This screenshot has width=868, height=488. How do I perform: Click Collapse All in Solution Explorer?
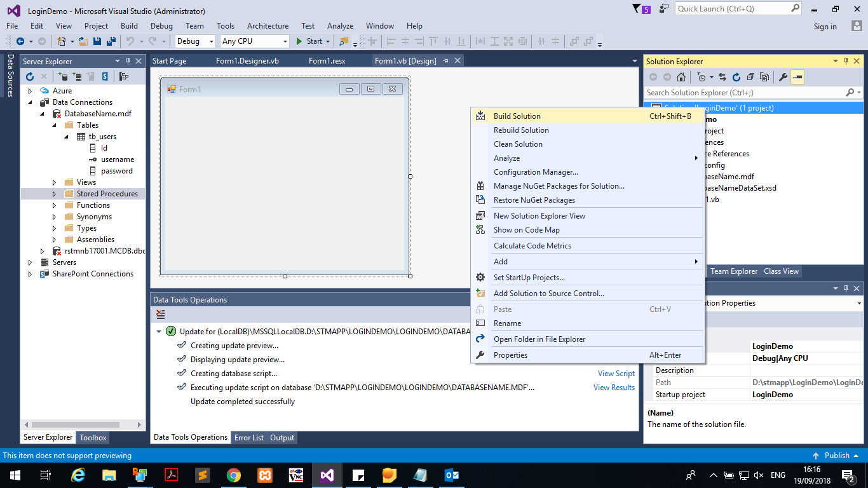pos(751,76)
